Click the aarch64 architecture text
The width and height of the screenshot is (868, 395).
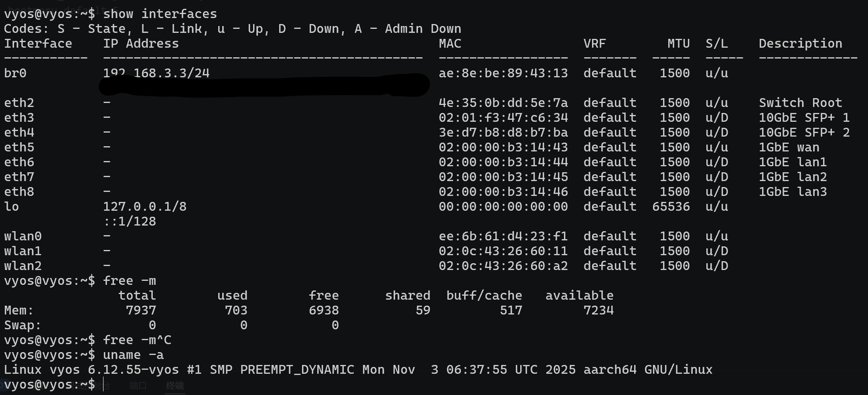[x=610, y=370]
